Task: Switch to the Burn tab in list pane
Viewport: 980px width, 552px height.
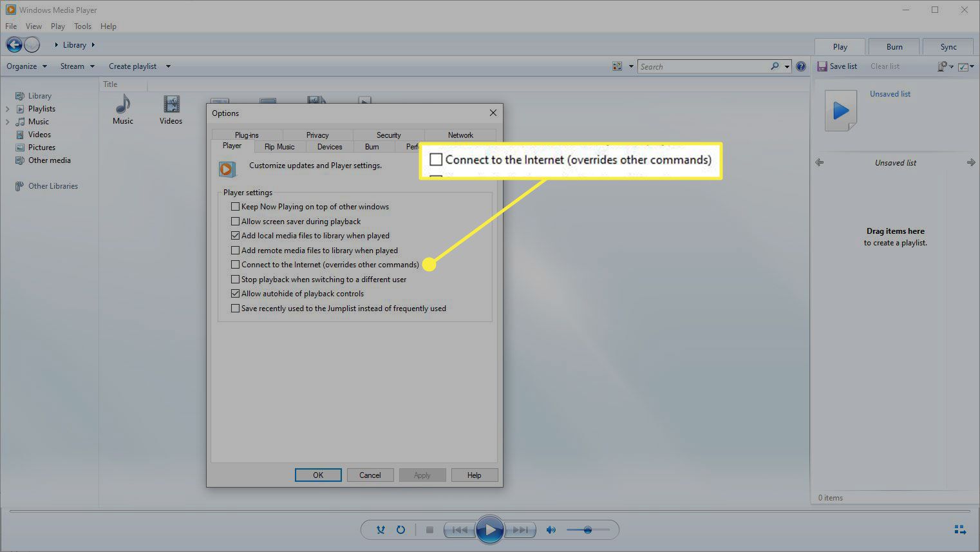Action: tap(894, 46)
